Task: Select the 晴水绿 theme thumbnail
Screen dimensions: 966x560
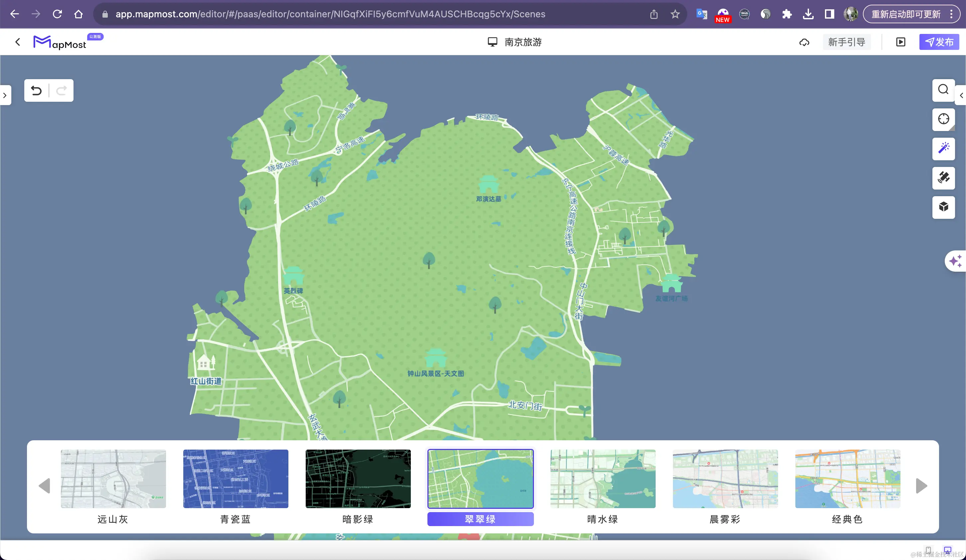Action: (603, 479)
